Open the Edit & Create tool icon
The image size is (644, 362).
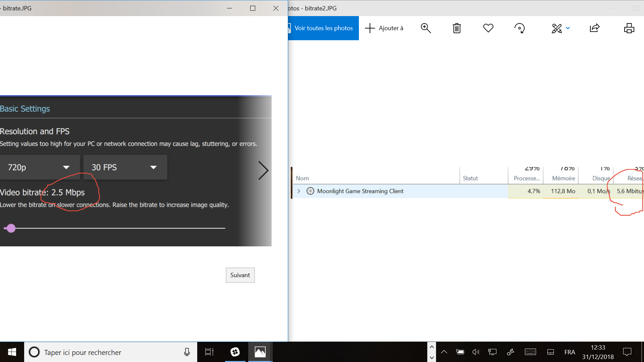557,28
